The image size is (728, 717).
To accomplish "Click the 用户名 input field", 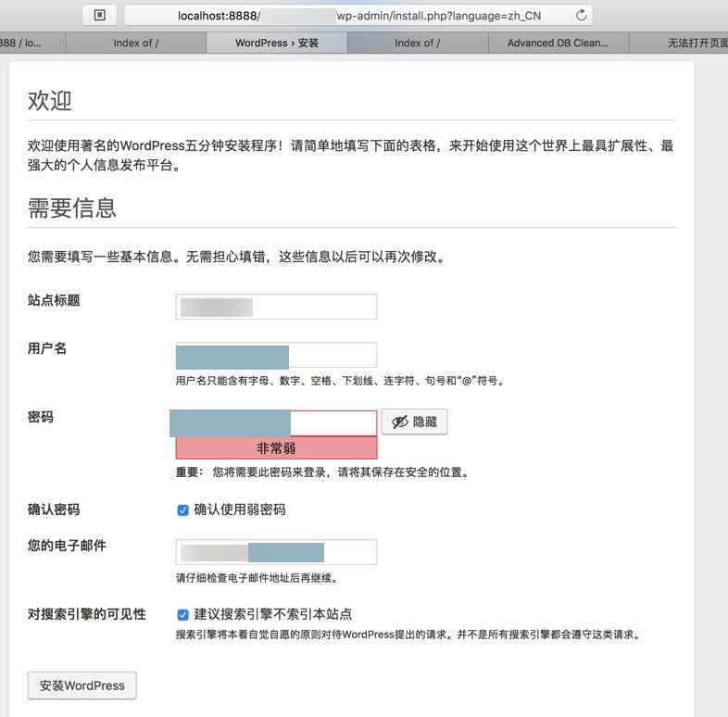I will [x=276, y=355].
